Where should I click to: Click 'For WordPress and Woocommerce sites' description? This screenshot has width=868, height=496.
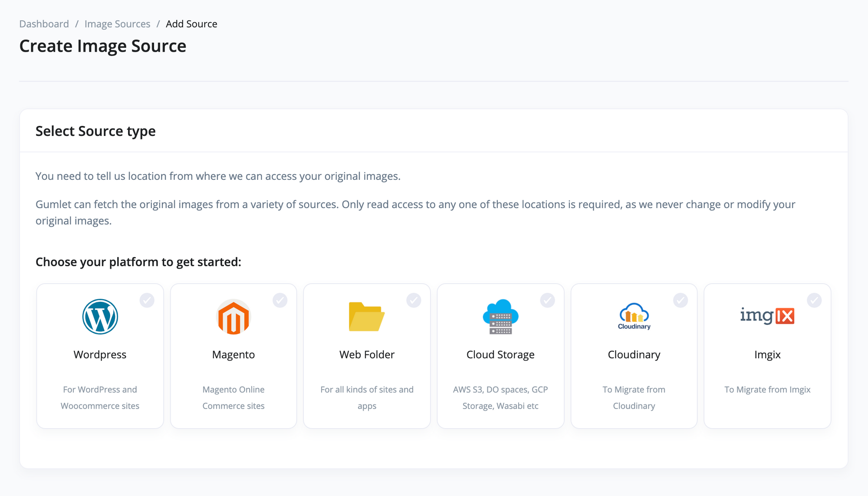[100, 397]
